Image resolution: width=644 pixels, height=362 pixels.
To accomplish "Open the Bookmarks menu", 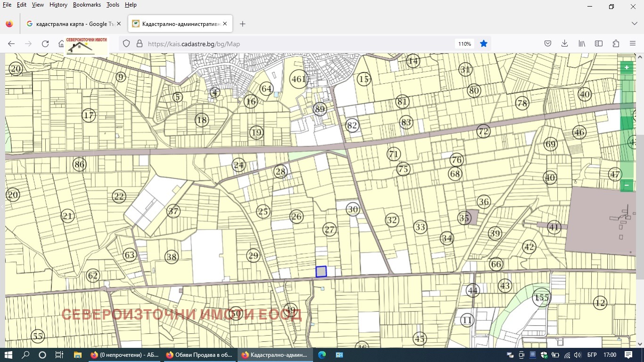I will coord(87,5).
